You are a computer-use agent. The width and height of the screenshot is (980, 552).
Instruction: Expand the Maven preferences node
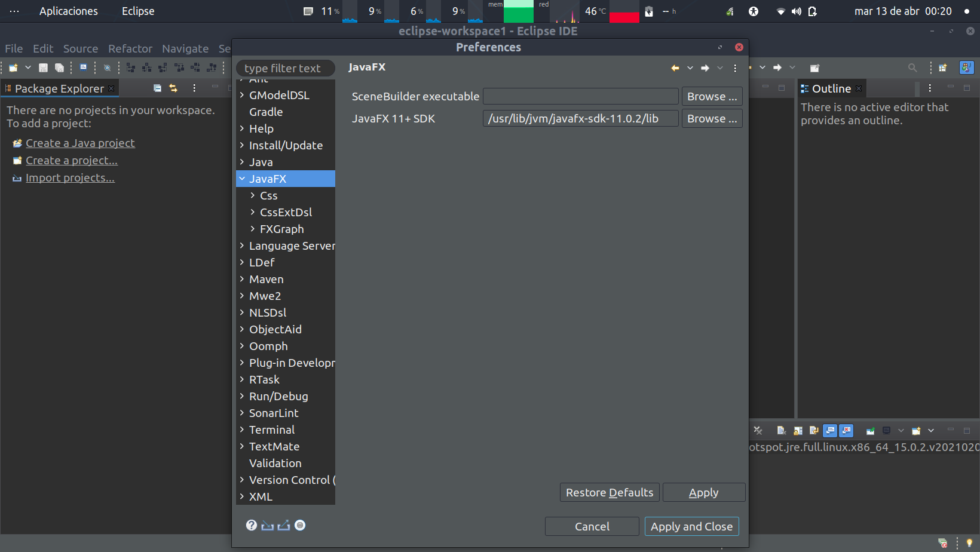(242, 279)
